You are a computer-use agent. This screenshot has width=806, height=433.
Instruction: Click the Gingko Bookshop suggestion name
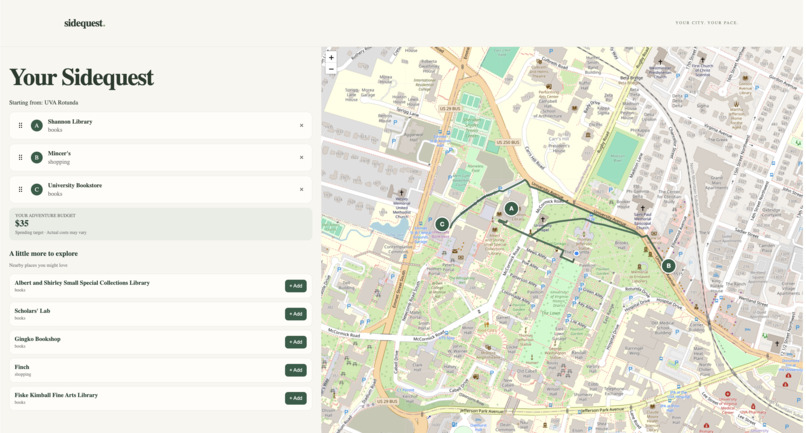[38, 339]
